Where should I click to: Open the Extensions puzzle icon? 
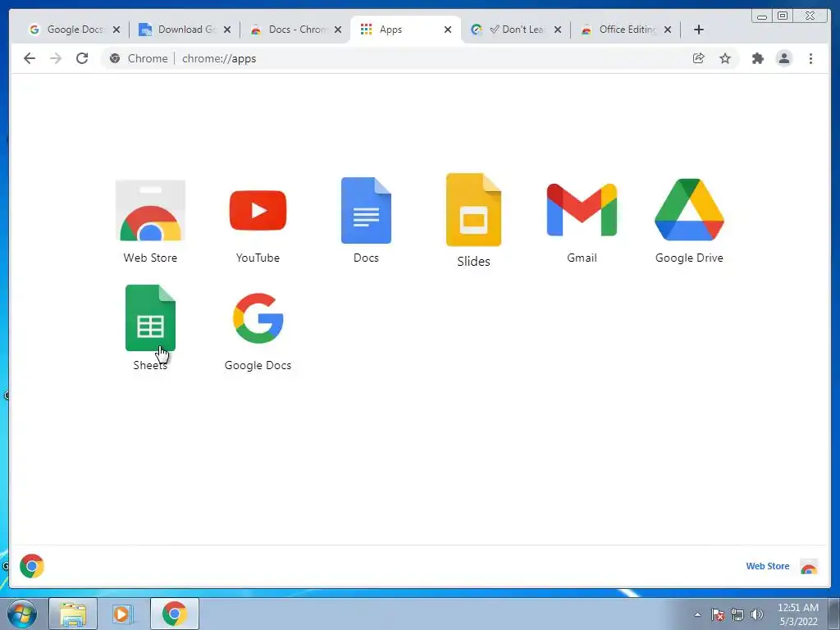coord(757,58)
